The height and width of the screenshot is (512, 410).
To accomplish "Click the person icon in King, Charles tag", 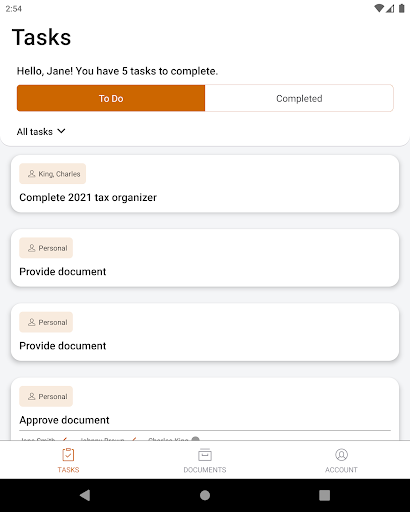I will pyautogui.click(x=32, y=174).
